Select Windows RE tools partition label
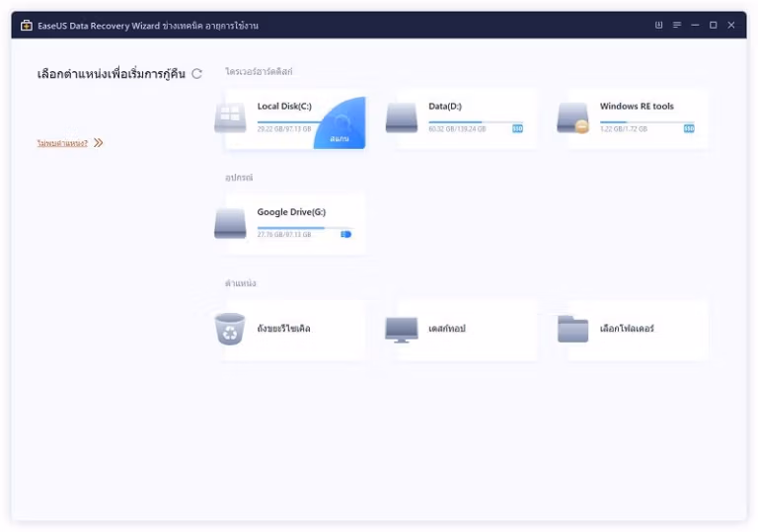The height and width of the screenshot is (532, 758). (x=637, y=106)
